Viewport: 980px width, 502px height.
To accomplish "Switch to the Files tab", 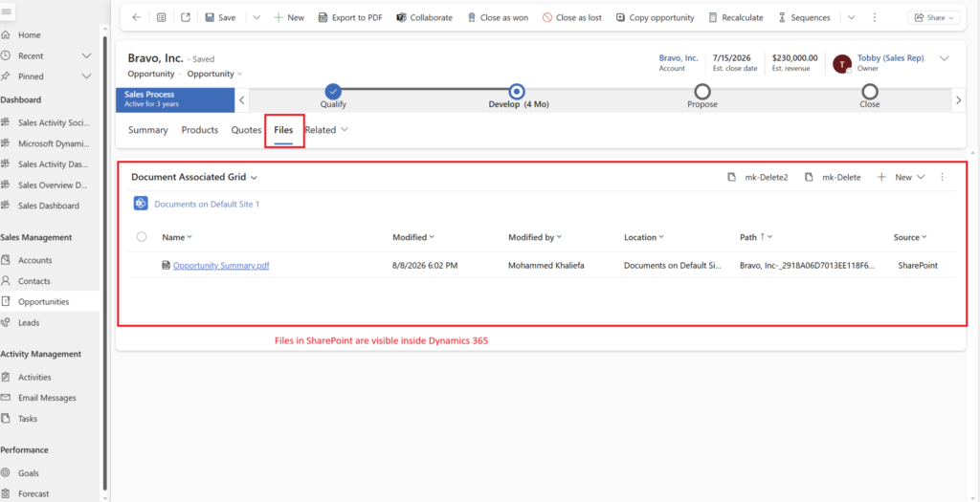I will [x=283, y=130].
